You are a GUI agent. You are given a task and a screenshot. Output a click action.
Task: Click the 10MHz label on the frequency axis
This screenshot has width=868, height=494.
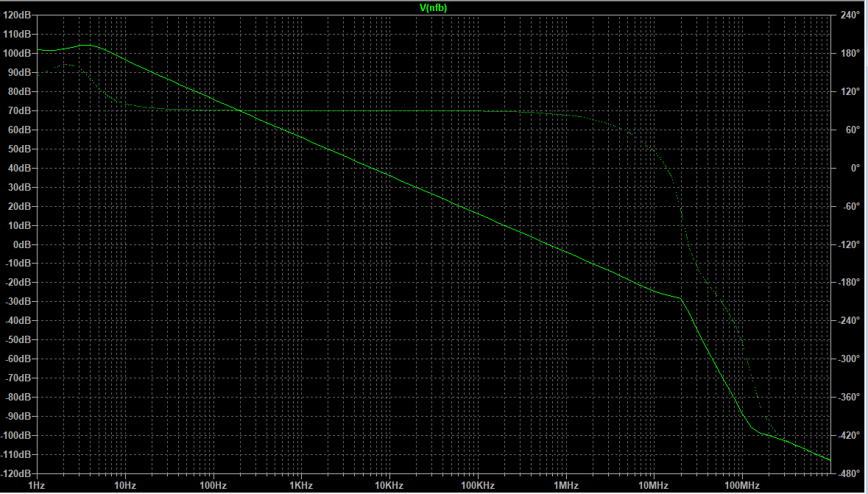(x=654, y=486)
